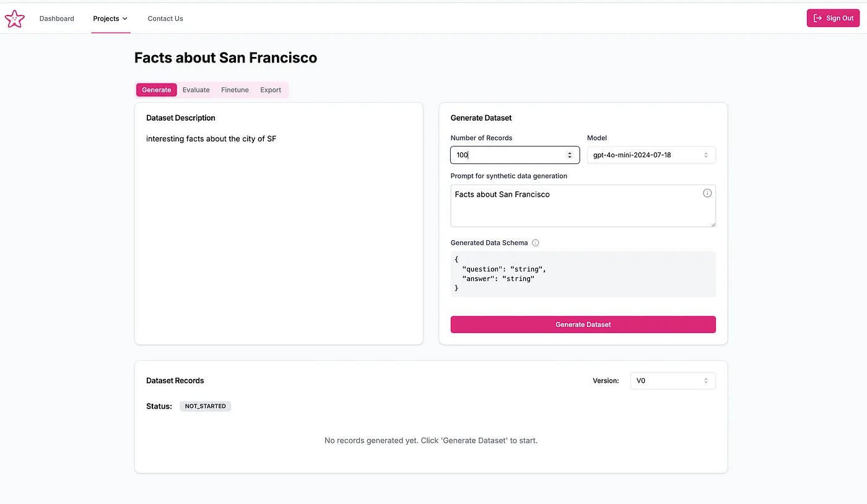This screenshot has width=867, height=504.
Task: Select the Generate tab
Action: tap(156, 90)
